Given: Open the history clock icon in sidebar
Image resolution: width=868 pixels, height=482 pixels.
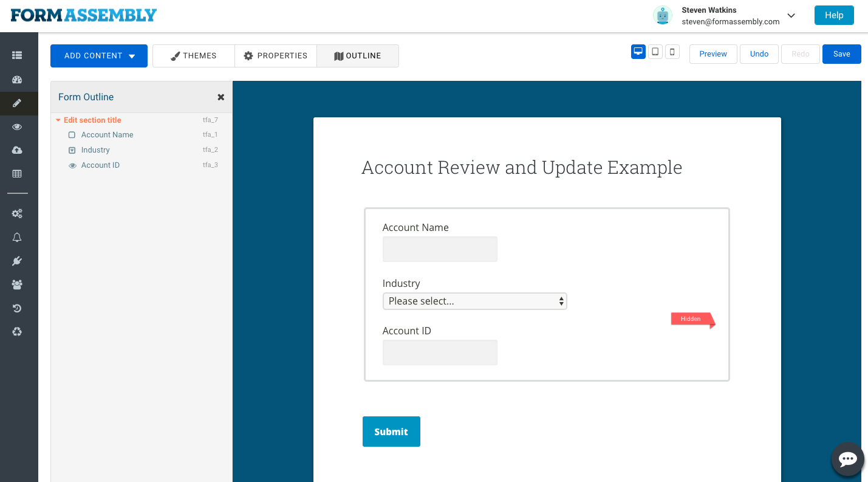Looking at the screenshot, I should (17, 308).
